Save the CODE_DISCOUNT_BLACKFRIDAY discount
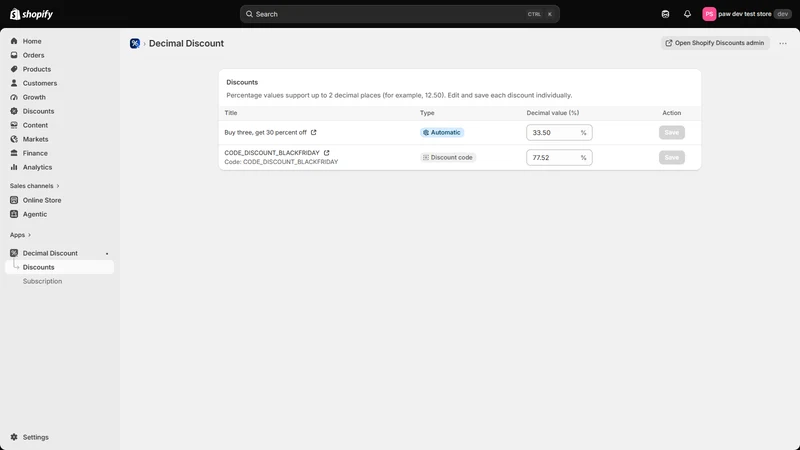 tap(671, 157)
